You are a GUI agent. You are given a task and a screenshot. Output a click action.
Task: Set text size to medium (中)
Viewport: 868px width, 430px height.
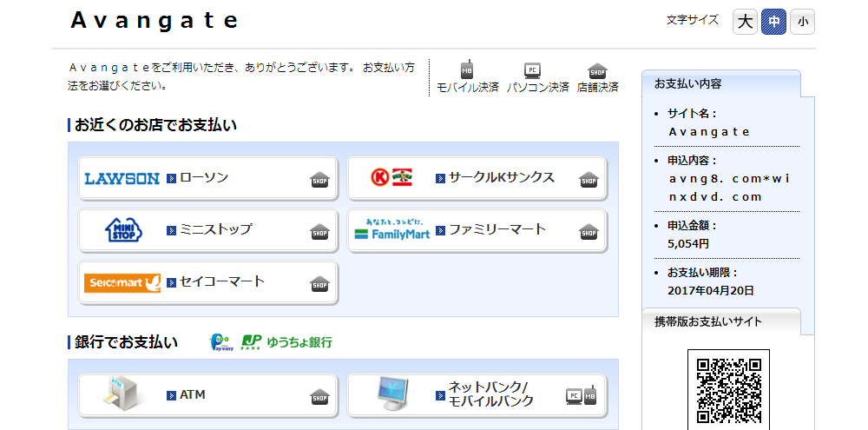click(774, 23)
